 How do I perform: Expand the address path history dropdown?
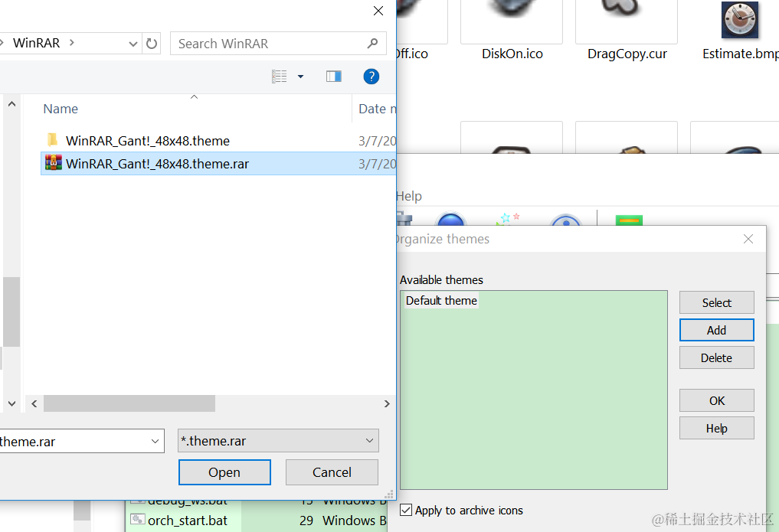133,44
